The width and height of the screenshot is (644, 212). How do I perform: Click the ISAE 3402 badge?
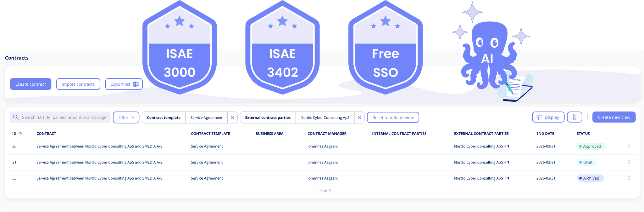(282, 47)
